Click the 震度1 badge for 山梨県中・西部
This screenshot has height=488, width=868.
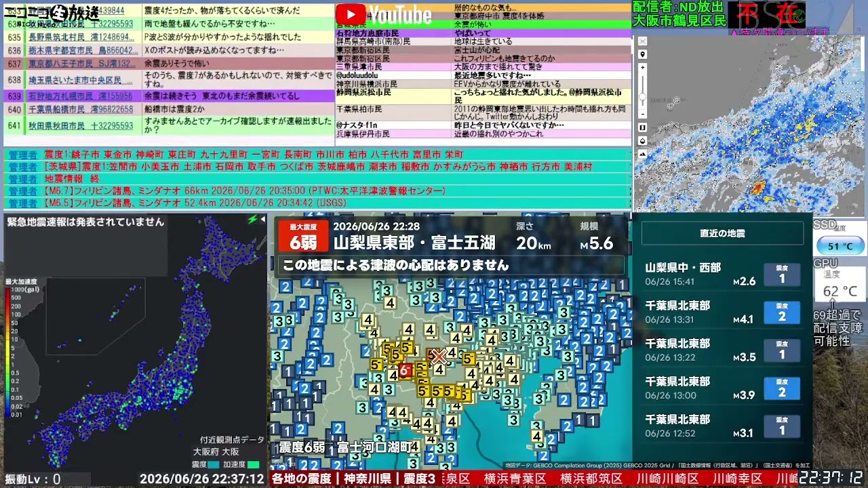tap(782, 274)
